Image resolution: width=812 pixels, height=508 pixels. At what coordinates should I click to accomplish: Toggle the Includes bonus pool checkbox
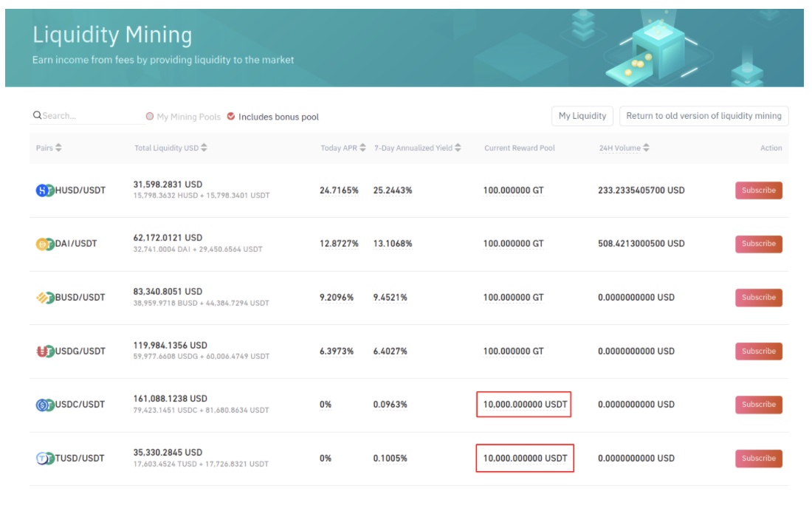pos(231,117)
